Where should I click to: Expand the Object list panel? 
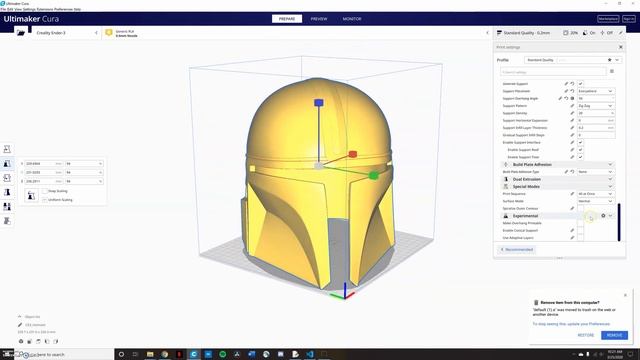pyautogui.click(x=20, y=317)
